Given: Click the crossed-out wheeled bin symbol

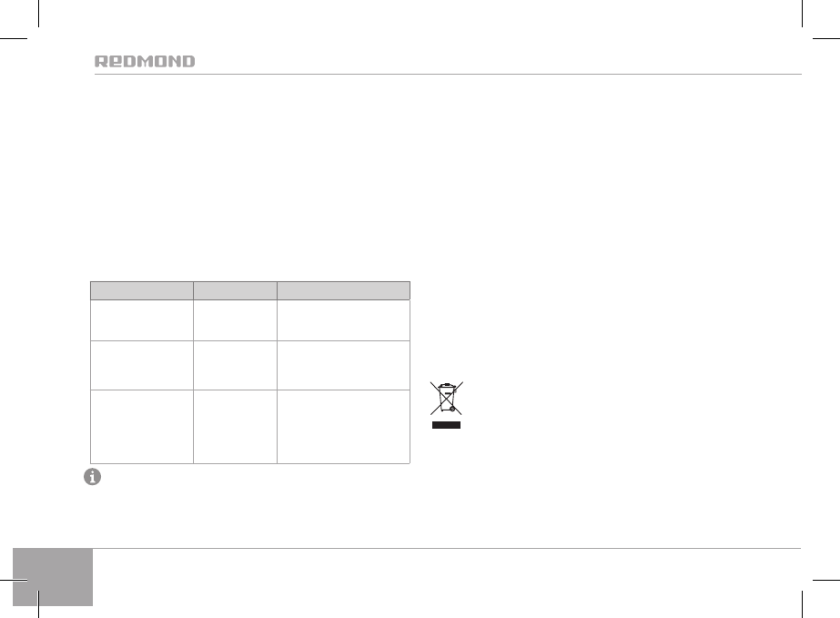Looking at the screenshot, I should click(446, 398).
